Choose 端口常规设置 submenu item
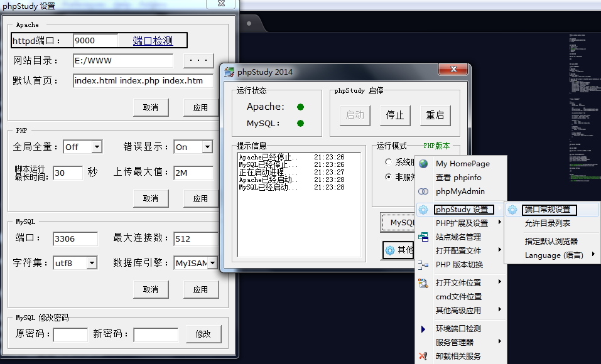This screenshot has height=364, width=601. tap(548, 210)
